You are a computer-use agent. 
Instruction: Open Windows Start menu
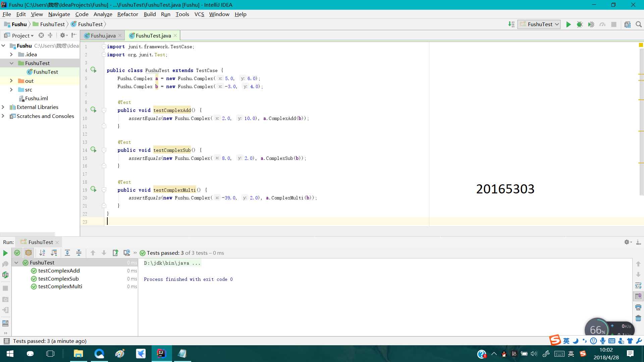click(10, 354)
